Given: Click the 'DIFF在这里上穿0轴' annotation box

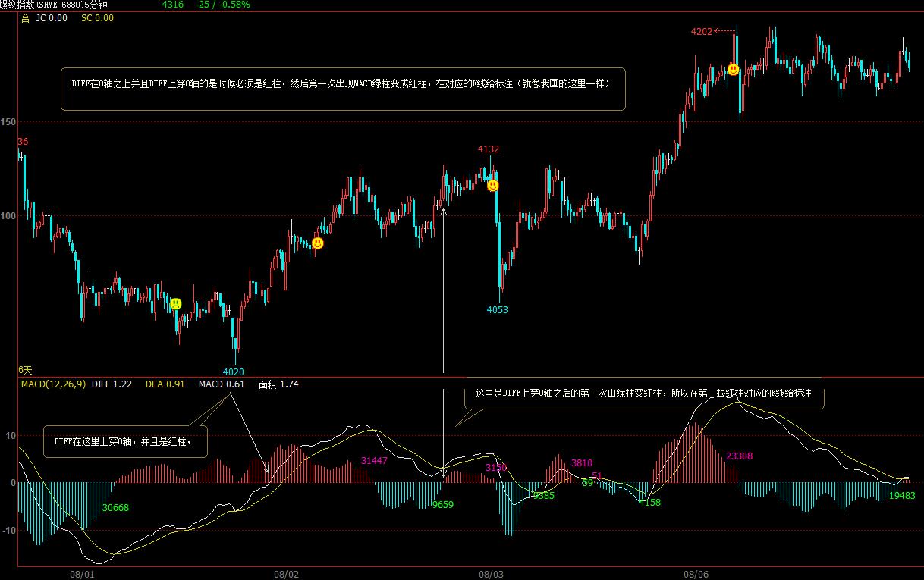Looking at the screenshot, I should 125,441.
